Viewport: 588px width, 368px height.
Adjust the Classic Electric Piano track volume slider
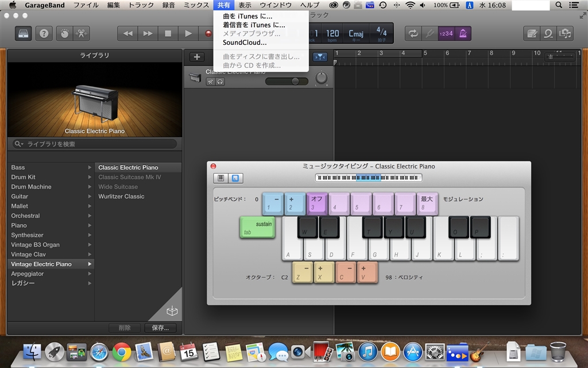[295, 81]
